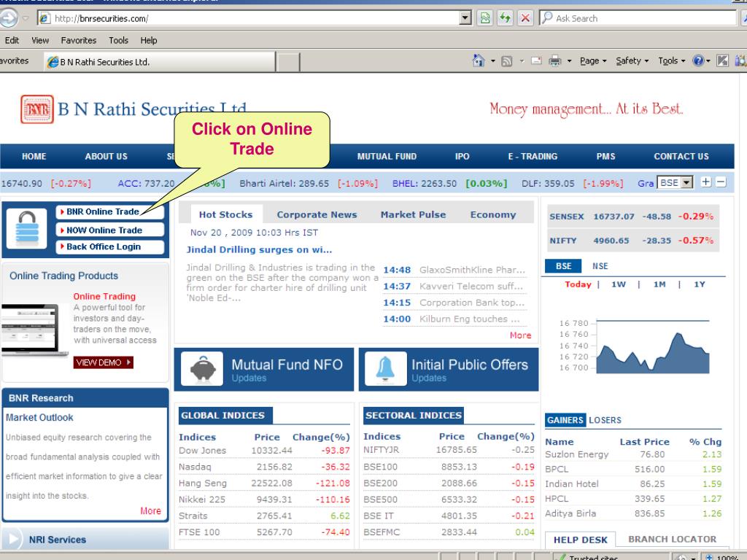The image size is (747, 560).
Task: Expand the feeds button dropdown arrow
Action: click(521, 61)
